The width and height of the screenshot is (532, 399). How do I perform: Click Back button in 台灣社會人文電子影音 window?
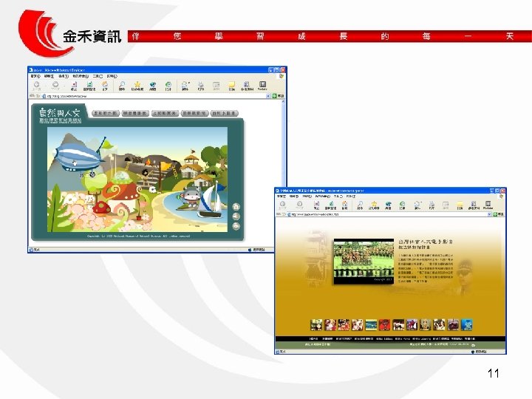282,205
